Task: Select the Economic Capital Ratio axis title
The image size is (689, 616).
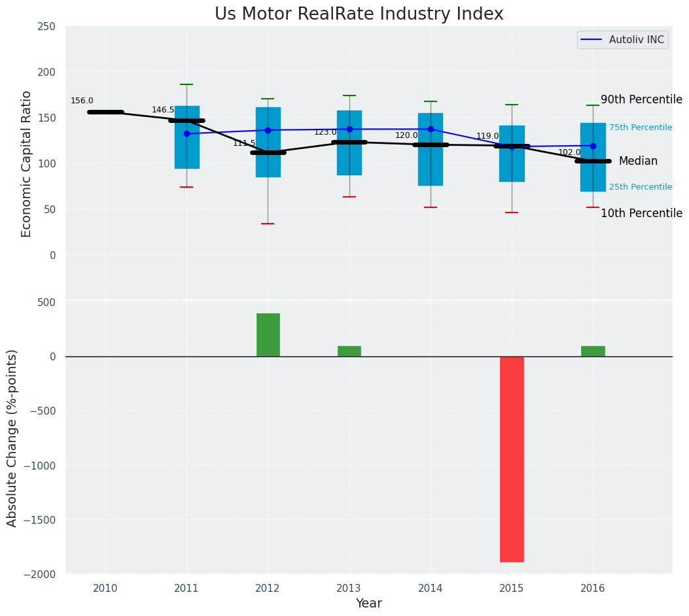Action: click(27, 163)
